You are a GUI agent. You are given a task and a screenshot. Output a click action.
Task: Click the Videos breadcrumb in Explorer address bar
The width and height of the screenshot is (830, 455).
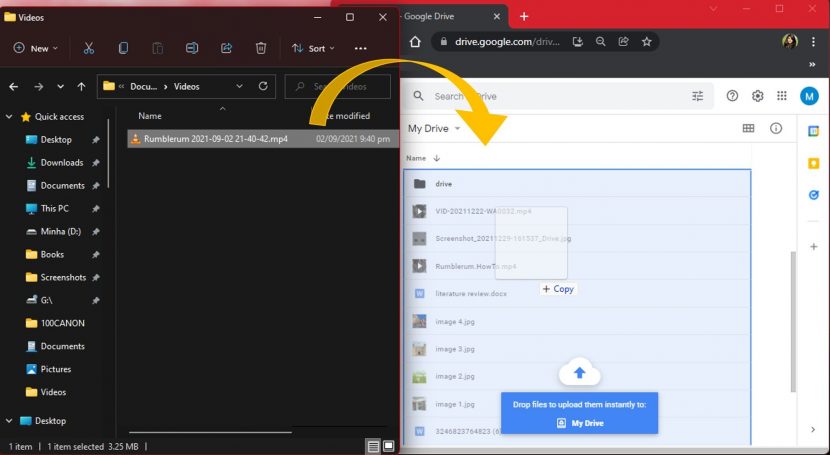[187, 86]
